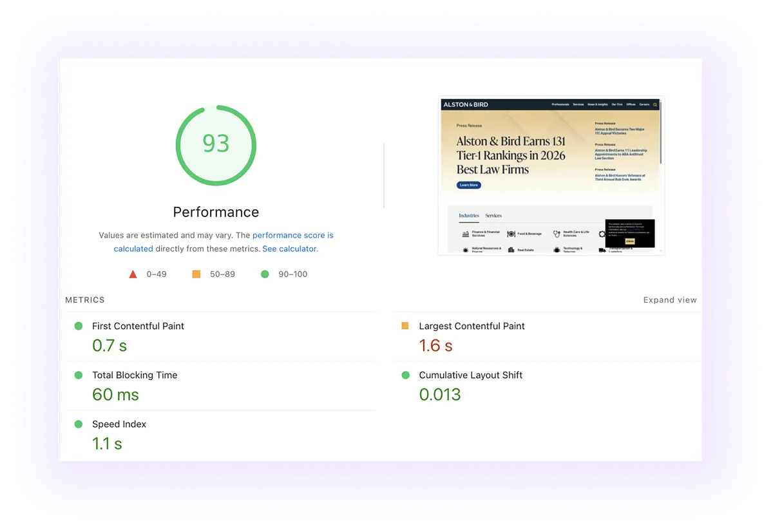Click the green dot beside First Contentful Paint
Screen dimensions: 773x532
[78, 327]
